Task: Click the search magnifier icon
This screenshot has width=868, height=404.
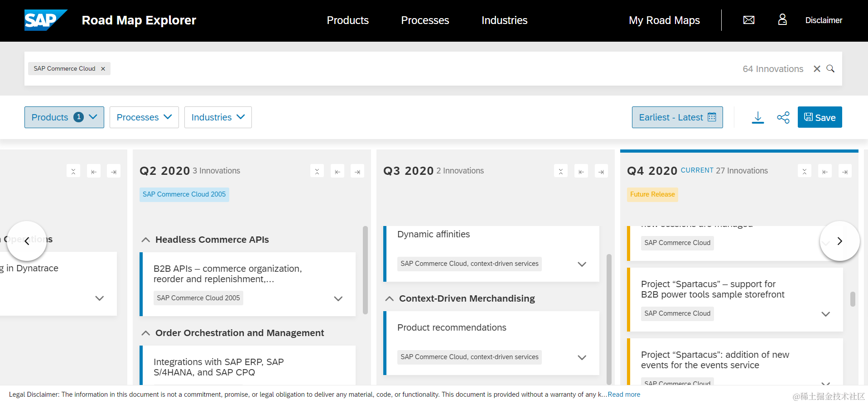Action: pyautogui.click(x=830, y=69)
